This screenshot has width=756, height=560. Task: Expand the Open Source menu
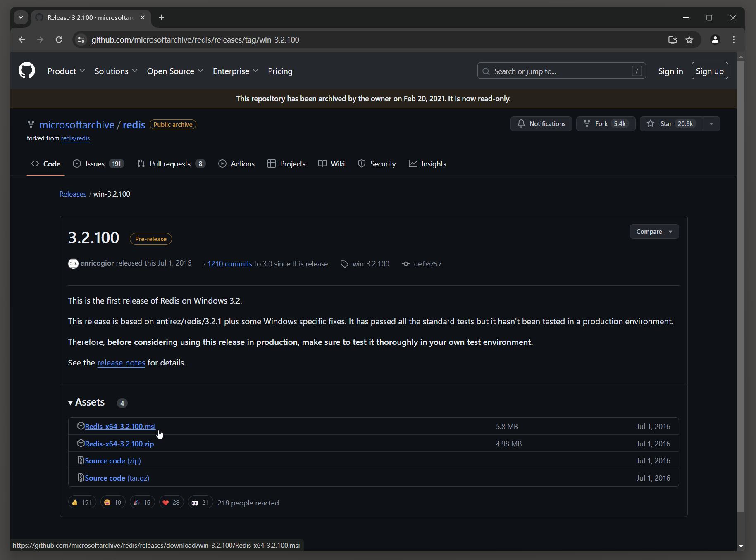175,71
